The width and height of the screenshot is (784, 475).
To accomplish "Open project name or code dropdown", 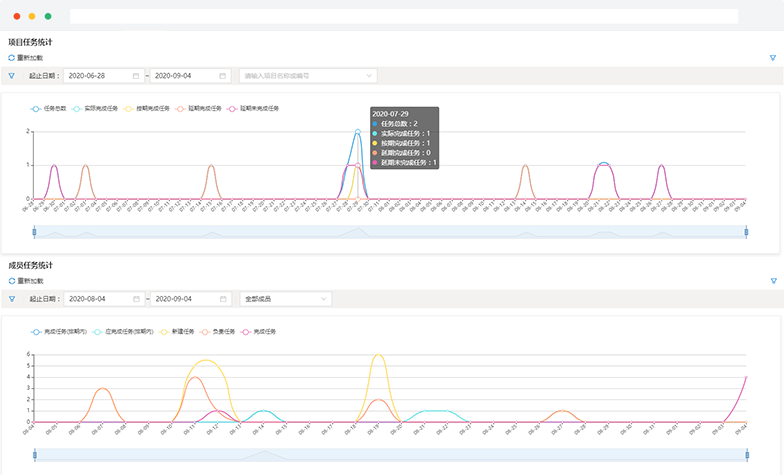I will pos(308,76).
